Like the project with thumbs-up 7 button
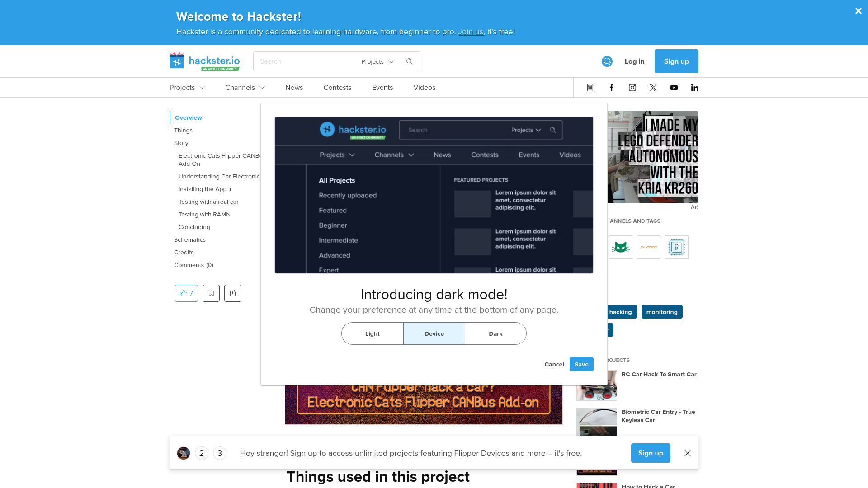 click(186, 293)
